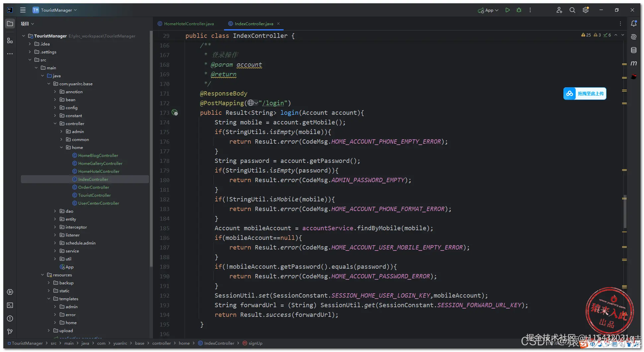
Task: Click the 3 weak warnings indicator
Action: (x=597, y=35)
